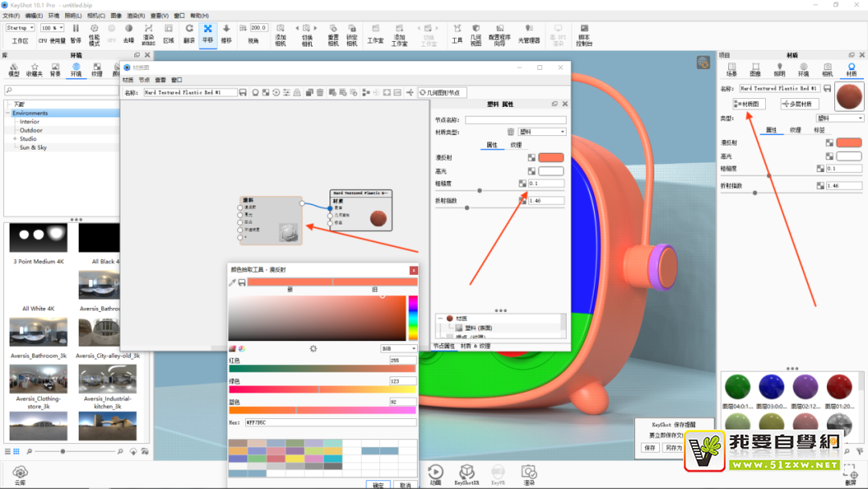Open the 类型 material type dropdown in right panel
The image size is (868, 489).
[839, 118]
